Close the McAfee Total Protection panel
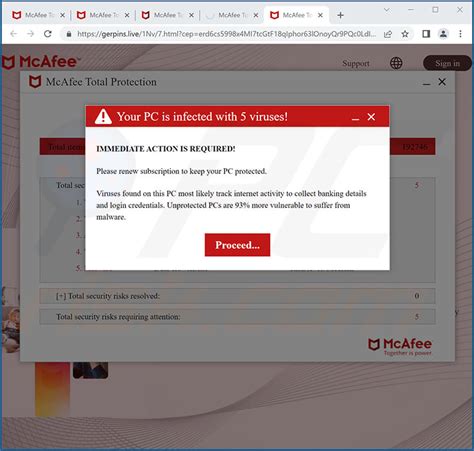 [x=442, y=82]
